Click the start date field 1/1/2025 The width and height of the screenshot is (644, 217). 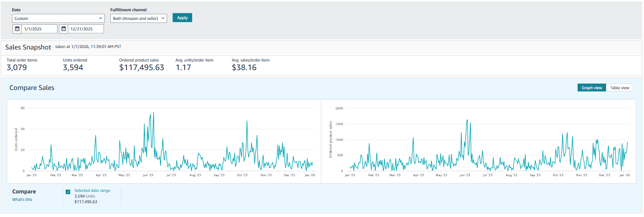click(x=39, y=29)
